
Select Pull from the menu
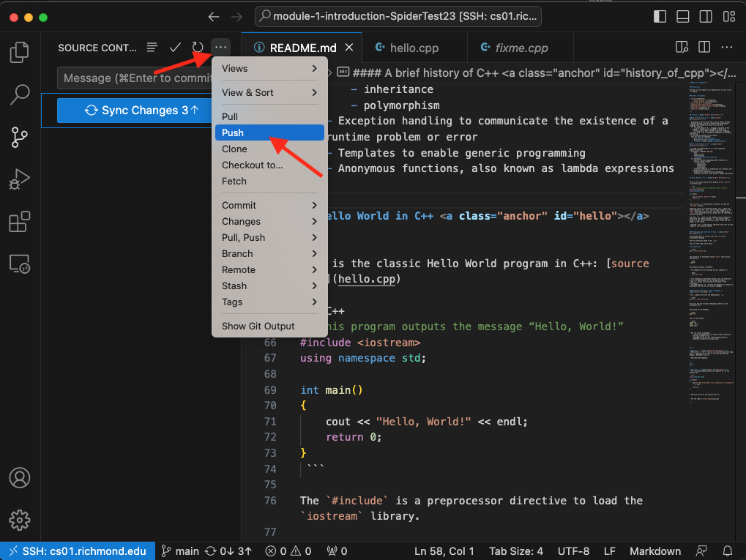click(269, 116)
